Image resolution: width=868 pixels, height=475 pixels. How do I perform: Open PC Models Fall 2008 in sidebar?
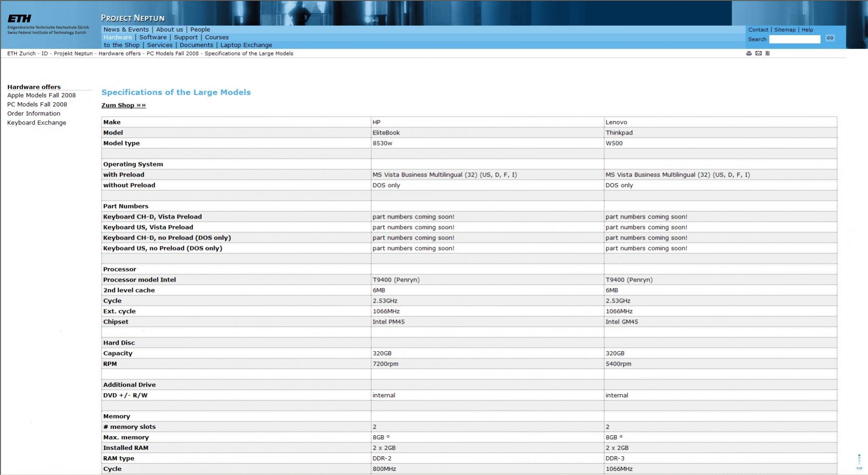37,105
